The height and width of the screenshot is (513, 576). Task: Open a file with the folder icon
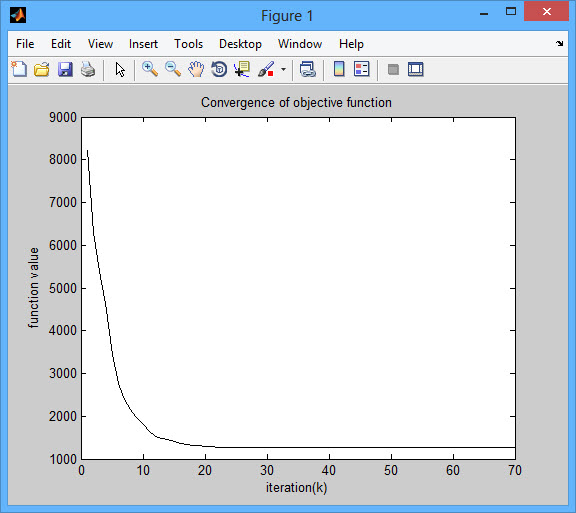(x=42, y=69)
